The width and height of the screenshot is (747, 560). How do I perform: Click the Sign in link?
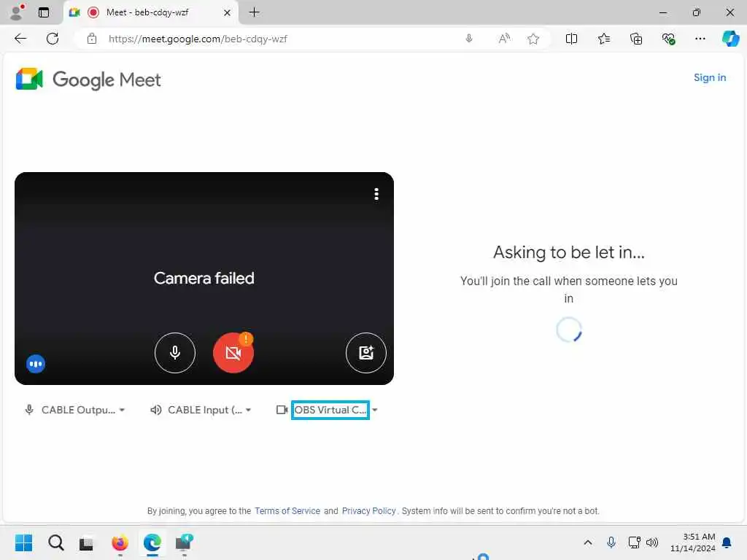click(x=709, y=77)
